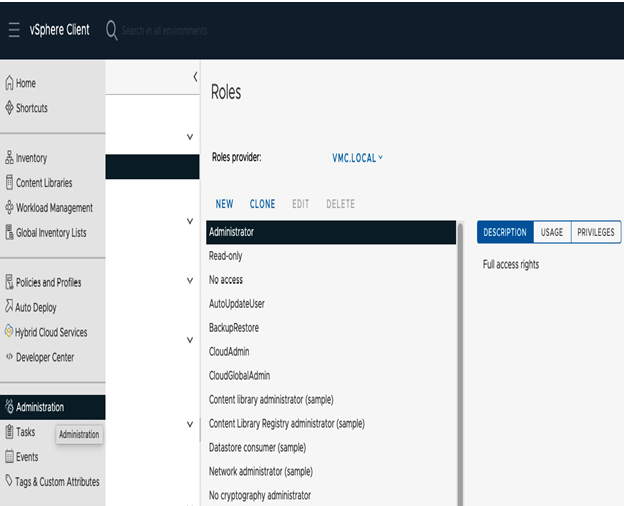Focus the Search in all environments field

[x=164, y=31]
